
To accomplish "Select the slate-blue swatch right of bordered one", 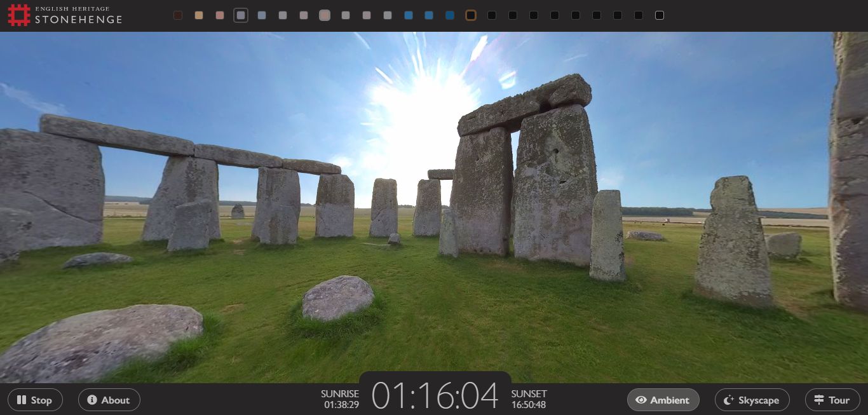I will click(x=262, y=15).
